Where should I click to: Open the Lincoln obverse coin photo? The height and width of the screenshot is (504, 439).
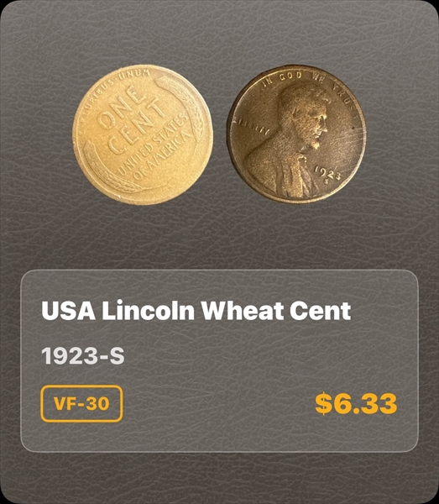(296, 134)
